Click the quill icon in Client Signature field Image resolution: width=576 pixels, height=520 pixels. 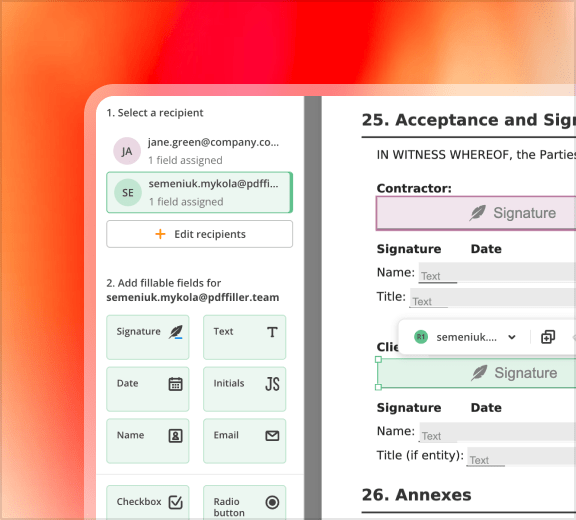coord(479,373)
